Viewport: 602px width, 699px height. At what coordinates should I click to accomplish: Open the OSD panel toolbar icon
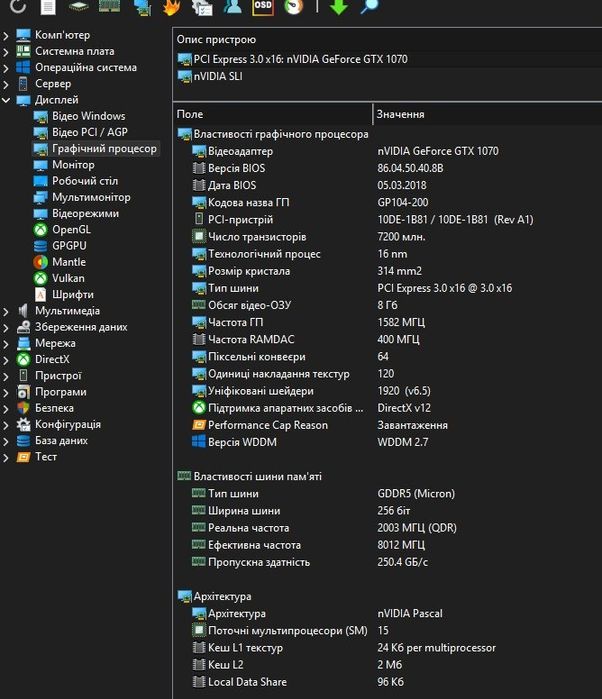point(263,7)
